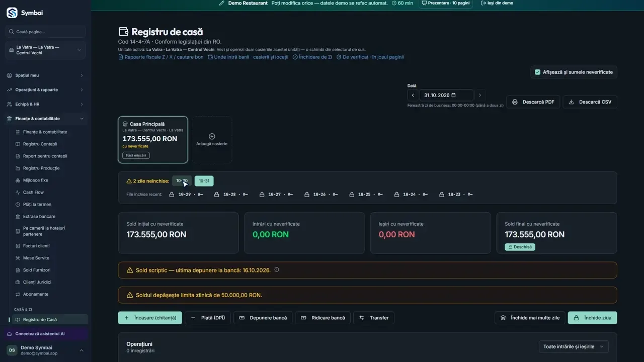Click Încasare (chitanță) button
Viewport: 644px width, 362px height.
150,318
